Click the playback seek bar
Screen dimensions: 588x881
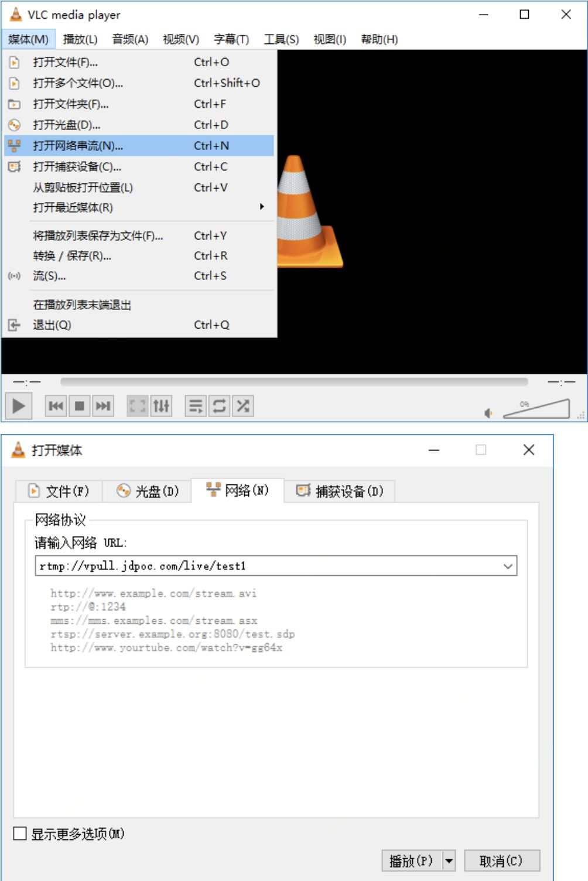[294, 382]
